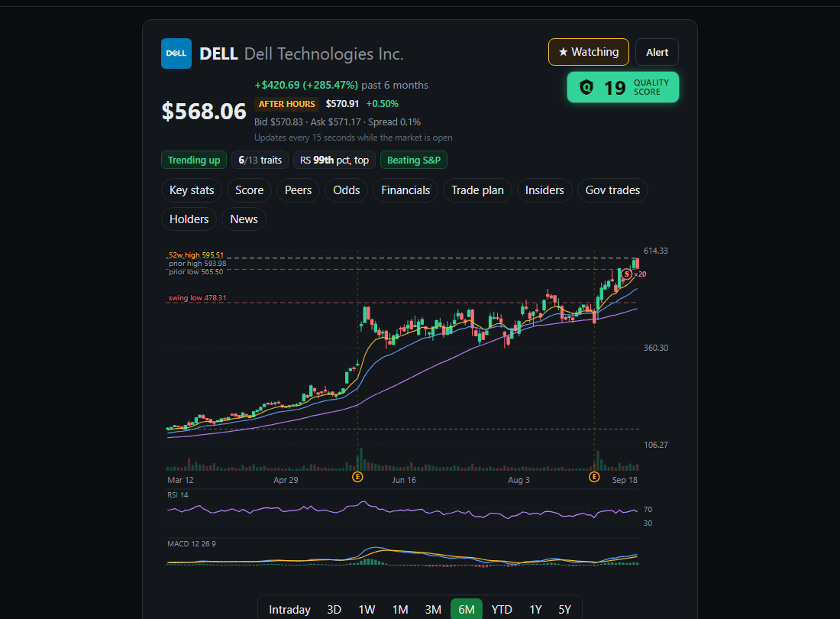840x619 pixels.
Task: Click the quality score shield icon
Action: pyautogui.click(x=586, y=87)
